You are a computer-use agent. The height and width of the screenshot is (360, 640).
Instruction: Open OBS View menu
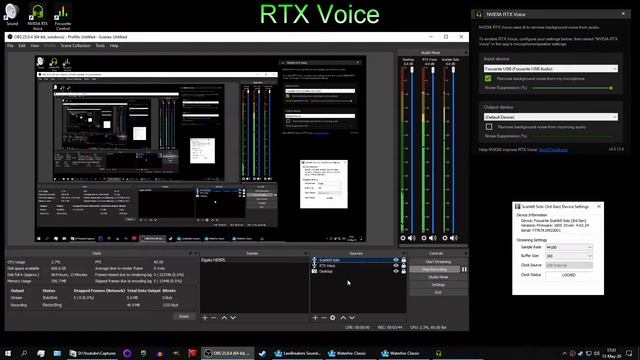(x=35, y=46)
